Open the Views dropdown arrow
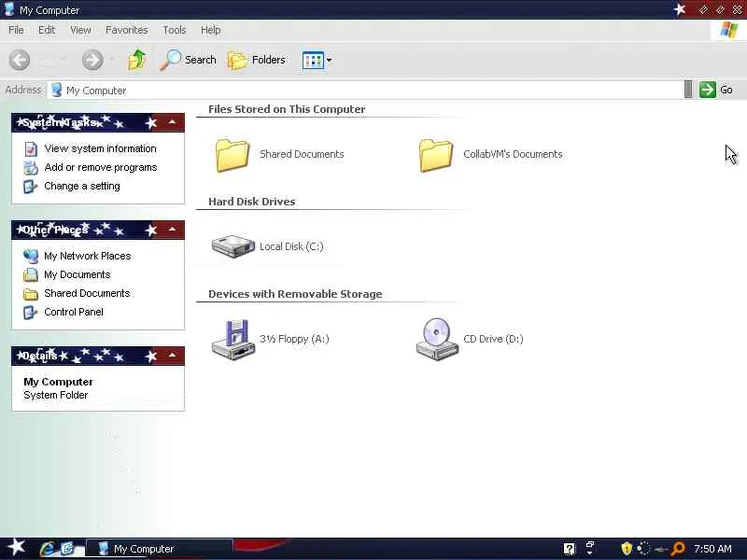Screen dimensions: 747x560 click(330, 61)
